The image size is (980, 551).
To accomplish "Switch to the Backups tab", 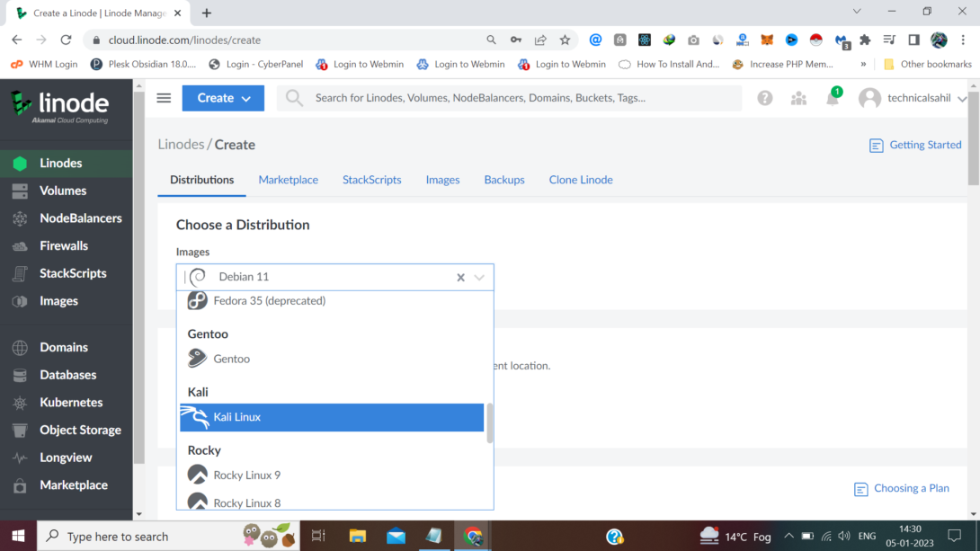I will [503, 180].
